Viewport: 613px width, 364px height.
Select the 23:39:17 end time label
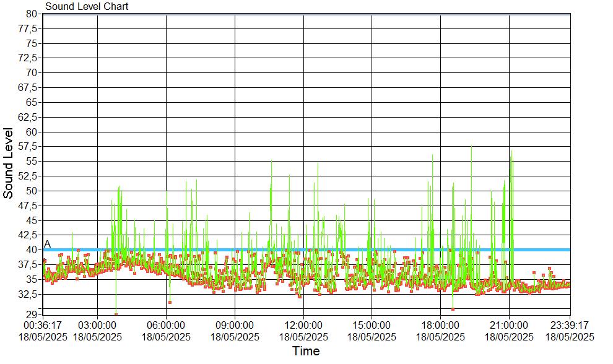(x=570, y=325)
